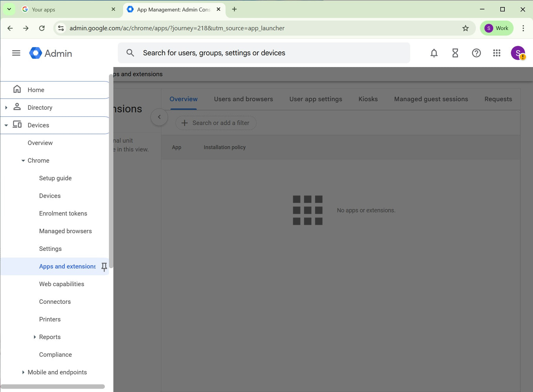The image size is (533, 392).
Task: Unpin Apps and extensions from the sidebar
Action: pos(104,267)
